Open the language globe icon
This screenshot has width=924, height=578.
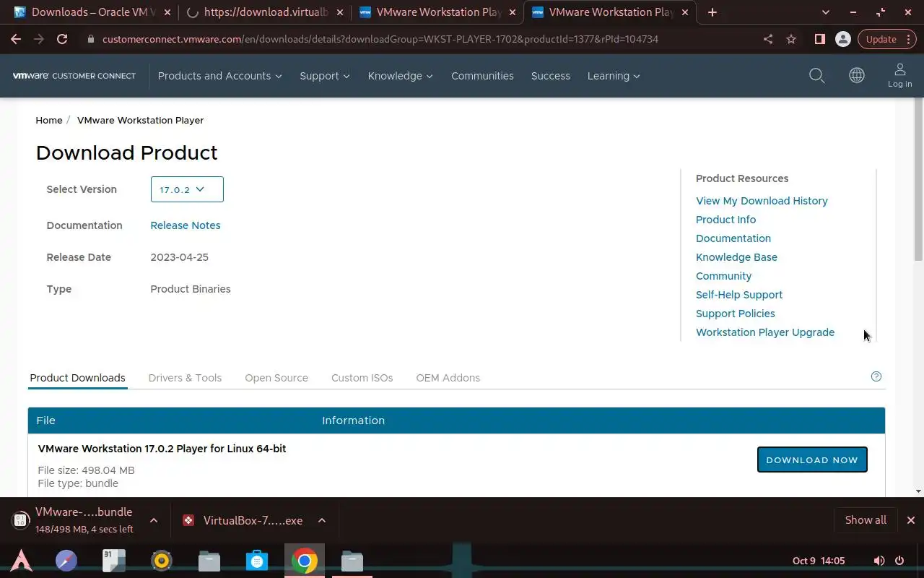pos(857,75)
